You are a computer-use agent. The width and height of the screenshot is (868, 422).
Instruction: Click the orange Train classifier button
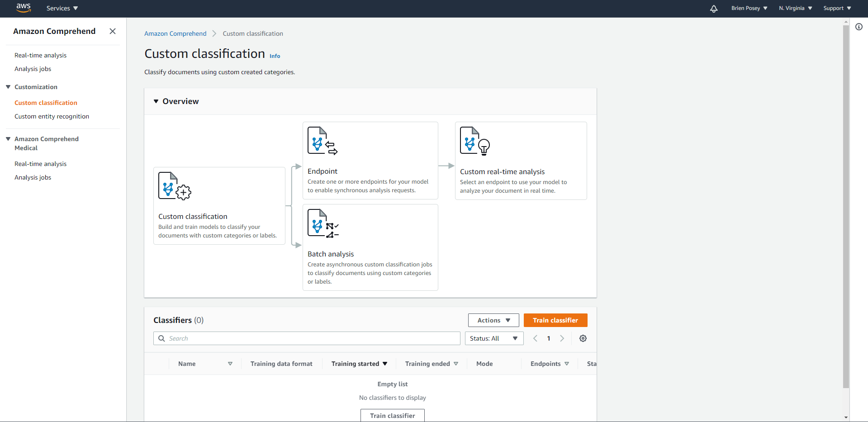point(555,320)
